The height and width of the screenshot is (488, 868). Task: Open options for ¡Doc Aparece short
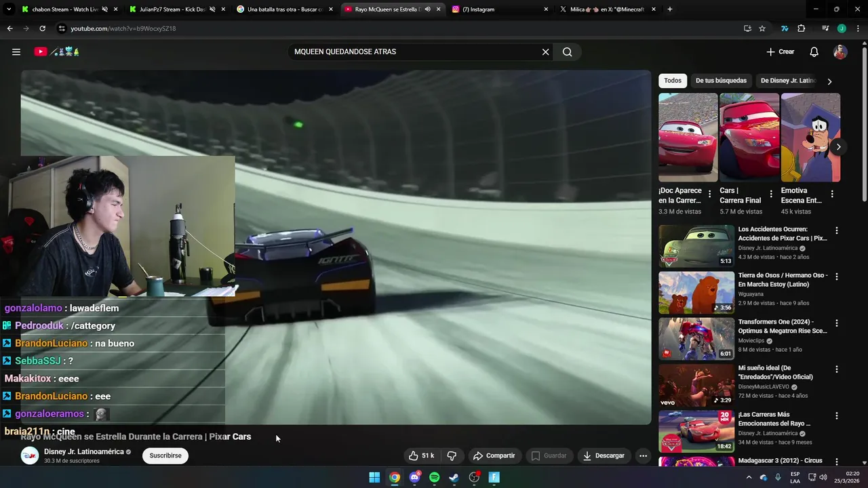pos(710,194)
